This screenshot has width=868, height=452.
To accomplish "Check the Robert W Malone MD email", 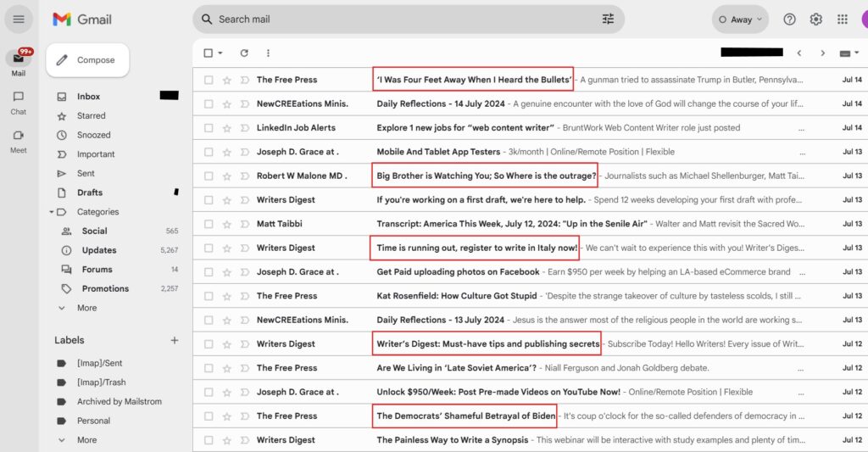I will tap(209, 176).
